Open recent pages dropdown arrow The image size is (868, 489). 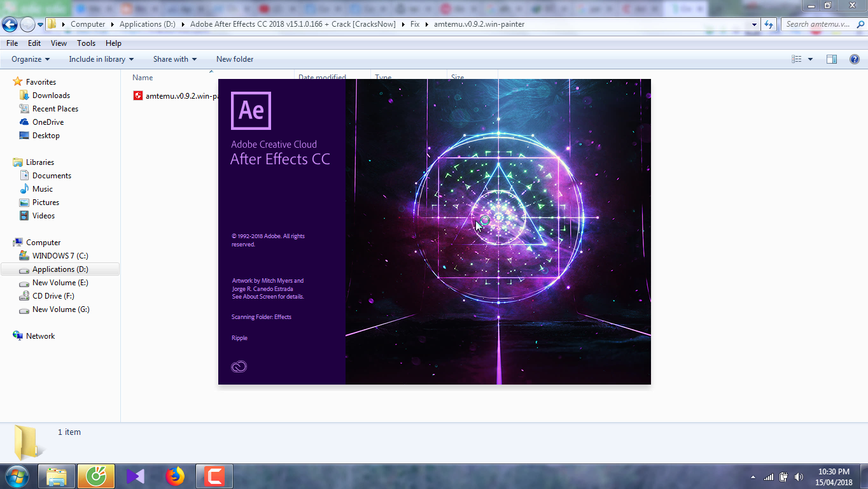point(40,24)
